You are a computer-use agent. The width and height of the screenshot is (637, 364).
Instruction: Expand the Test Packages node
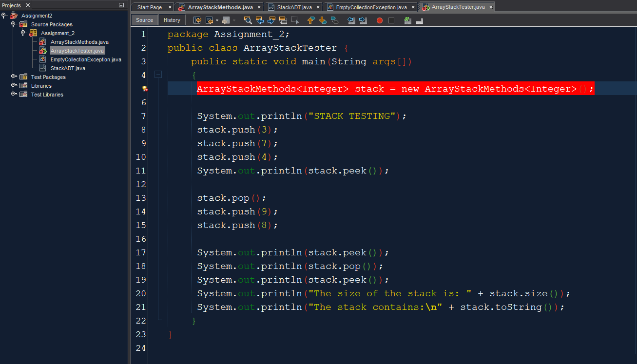click(x=15, y=77)
